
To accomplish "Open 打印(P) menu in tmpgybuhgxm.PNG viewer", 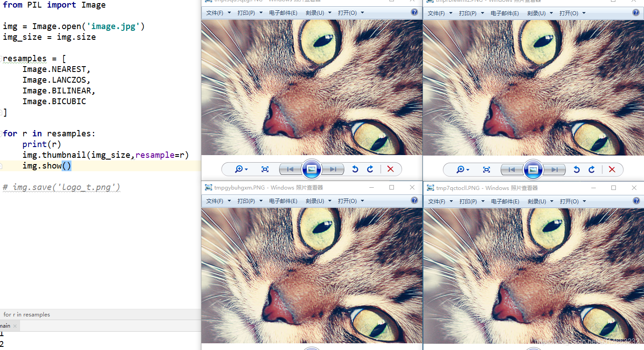I will [249, 201].
